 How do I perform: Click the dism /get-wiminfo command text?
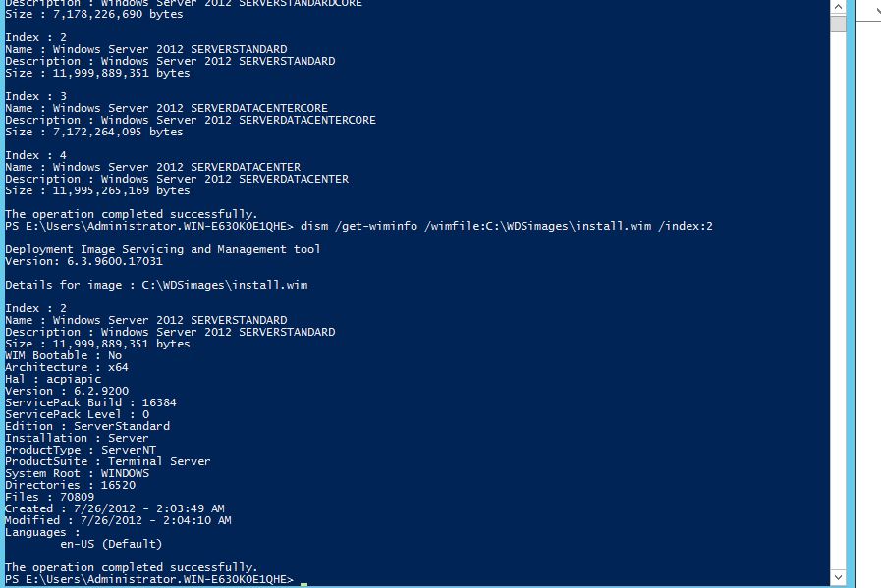[x=506, y=226]
